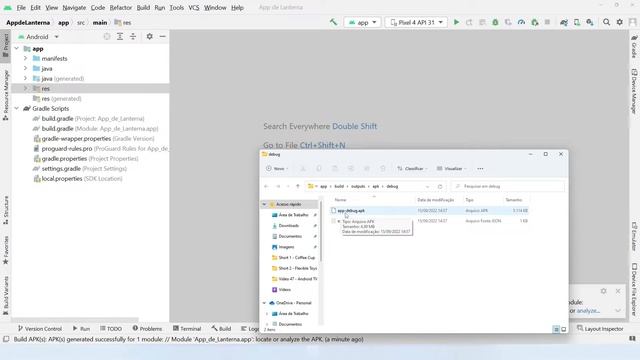Collapse the Gradle Scripts node
Image resolution: width=640 pixels, height=360 pixels.
17,109
